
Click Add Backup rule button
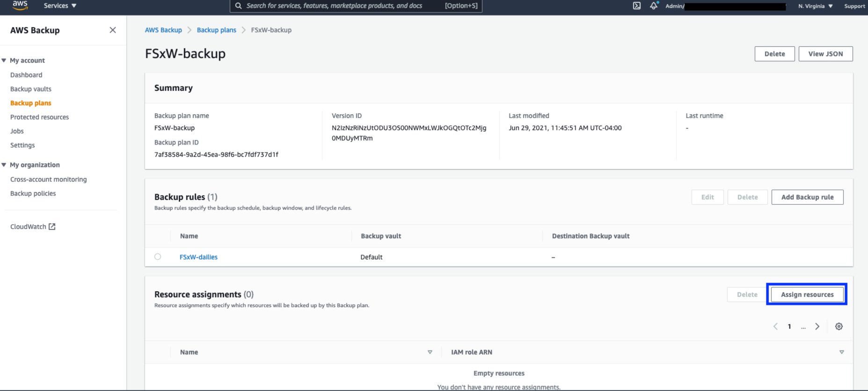[807, 197]
